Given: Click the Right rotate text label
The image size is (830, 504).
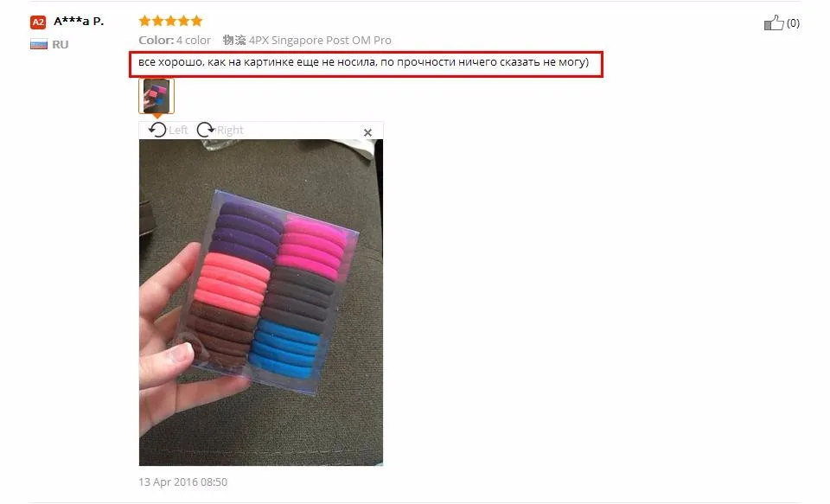Looking at the screenshot, I should pyautogui.click(x=230, y=131).
